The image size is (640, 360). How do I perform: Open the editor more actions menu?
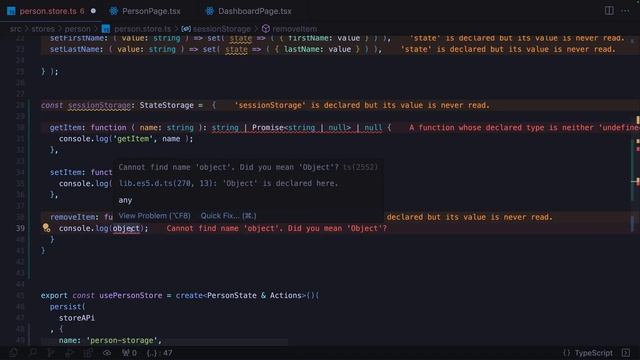[x=625, y=11]
